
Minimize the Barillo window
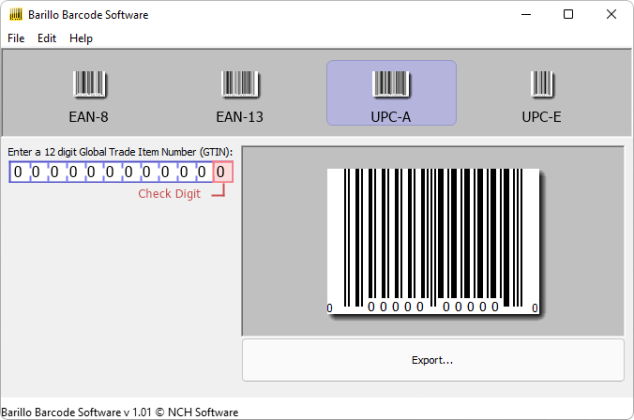coord(526,15)
